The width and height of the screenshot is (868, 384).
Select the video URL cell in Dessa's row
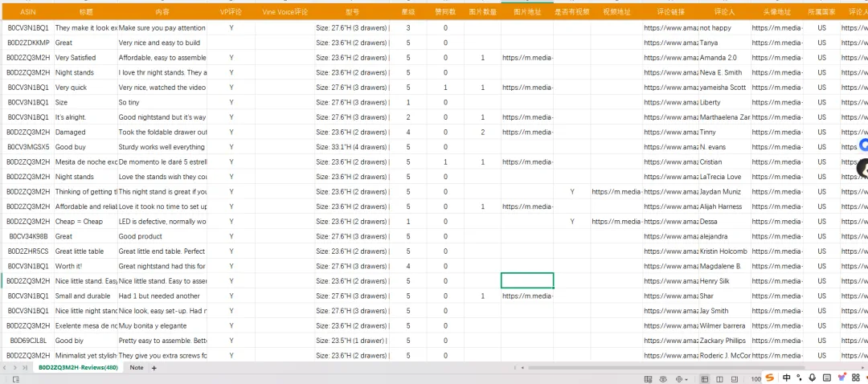coord(616,222)
